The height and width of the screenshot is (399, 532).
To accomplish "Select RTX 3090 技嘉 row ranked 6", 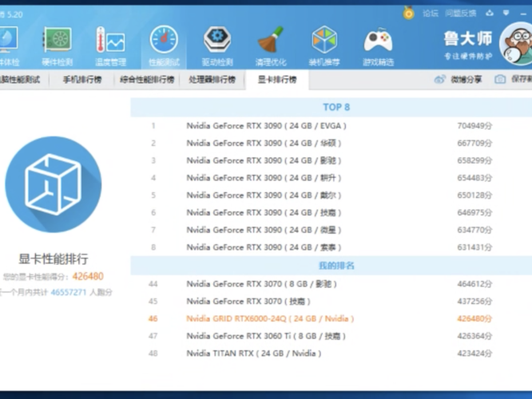I will pos(332,212).
